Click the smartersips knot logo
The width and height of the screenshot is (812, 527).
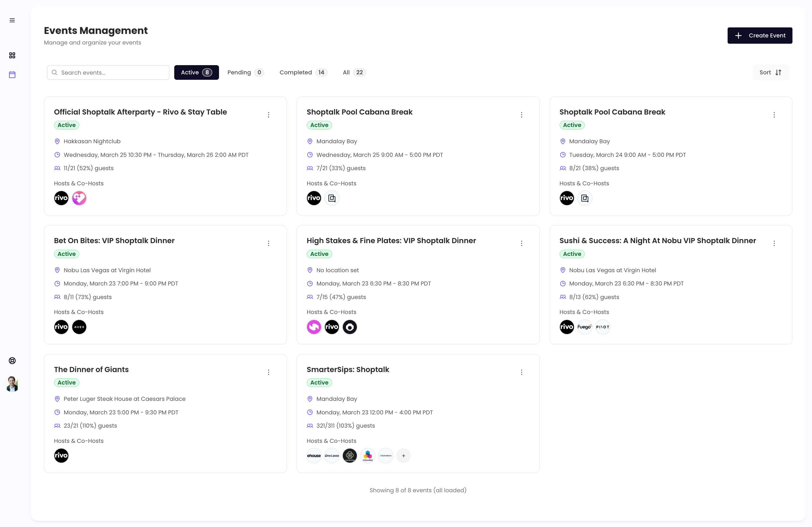350,456
